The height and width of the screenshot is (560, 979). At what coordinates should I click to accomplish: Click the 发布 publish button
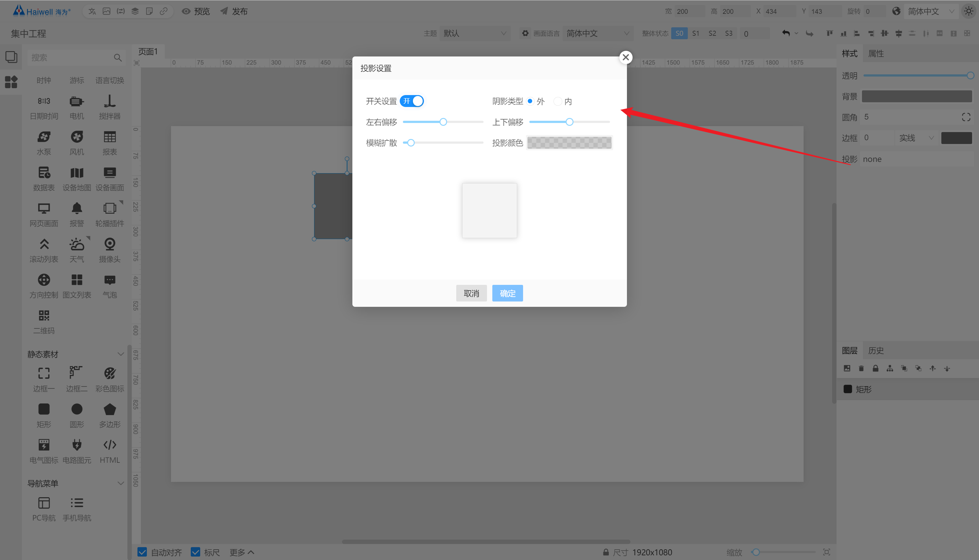tap(233, 11)
